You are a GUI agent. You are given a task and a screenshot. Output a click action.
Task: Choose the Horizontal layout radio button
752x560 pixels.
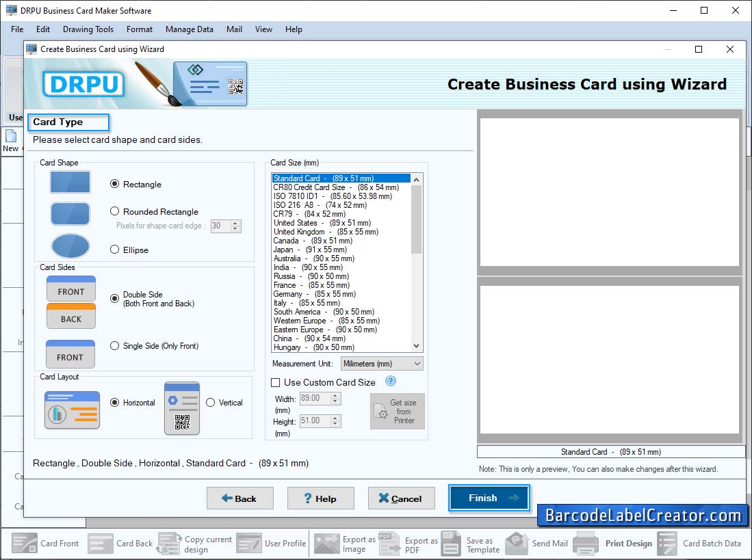pyautogui.click(x=115, y=403)
